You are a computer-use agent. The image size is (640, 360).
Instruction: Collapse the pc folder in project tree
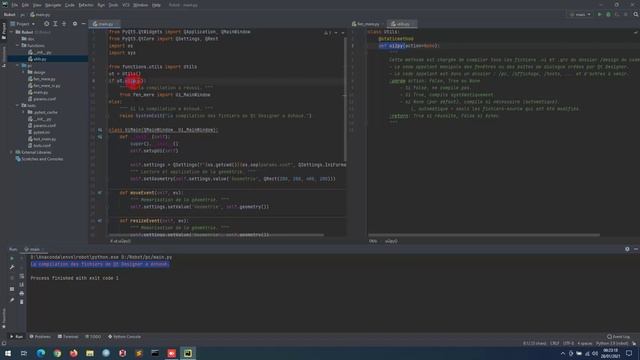tap(18, 65)
